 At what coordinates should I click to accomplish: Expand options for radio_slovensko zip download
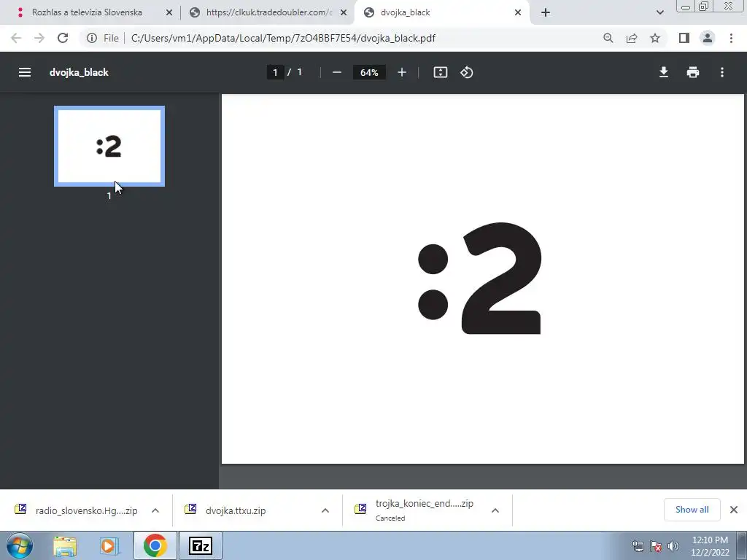(155, 510)
